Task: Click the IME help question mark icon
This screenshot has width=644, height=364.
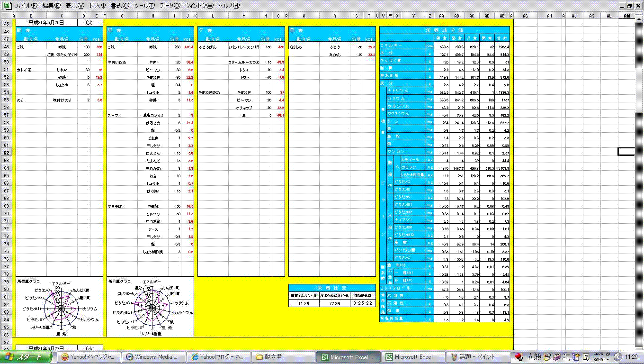Action: [586, 357]
